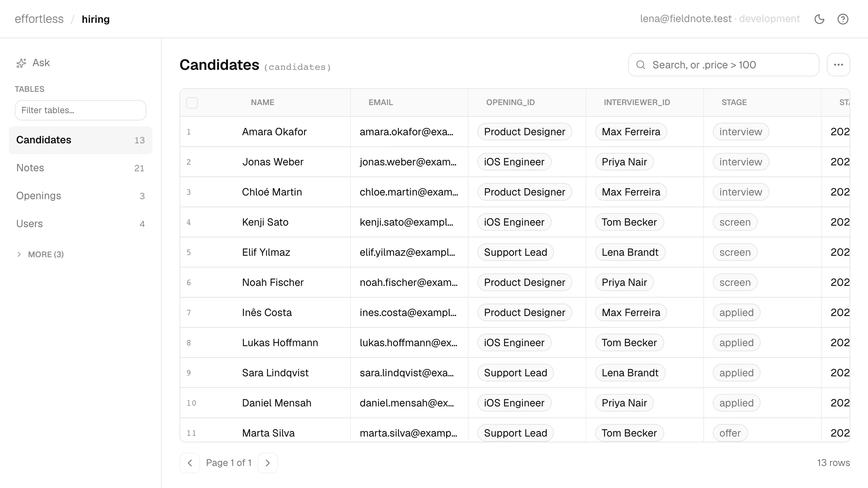This screenshot has height=488, width=868.
Task: Expand the MORE (3) tables section
Action: pyautogui.click(x=40, y=254)
